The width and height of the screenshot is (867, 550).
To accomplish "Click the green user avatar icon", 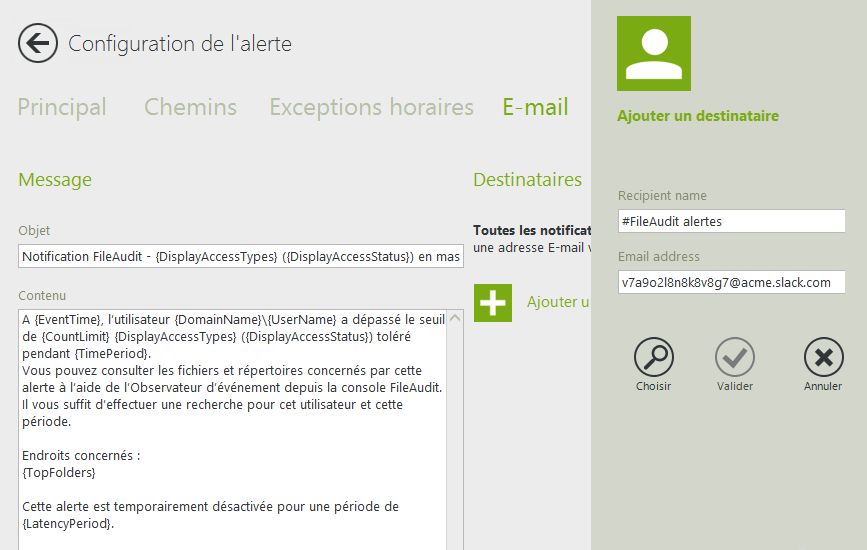I will click(654, 54).
